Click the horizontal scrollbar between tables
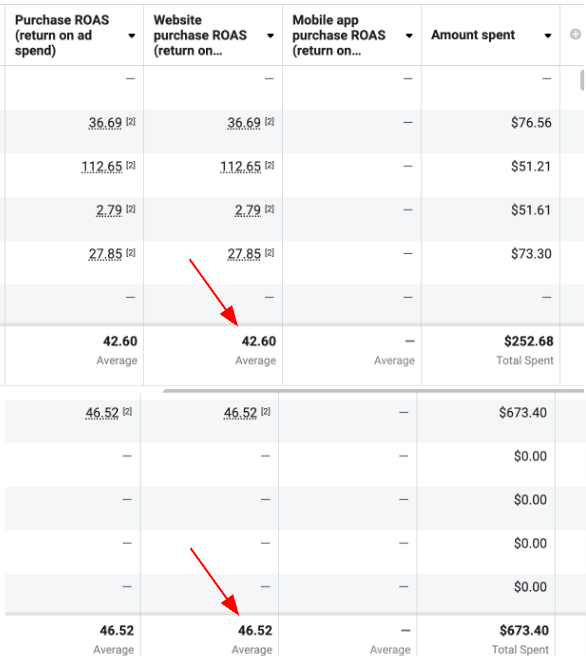This screenshot has width=586, height=656. pos(374,391)
